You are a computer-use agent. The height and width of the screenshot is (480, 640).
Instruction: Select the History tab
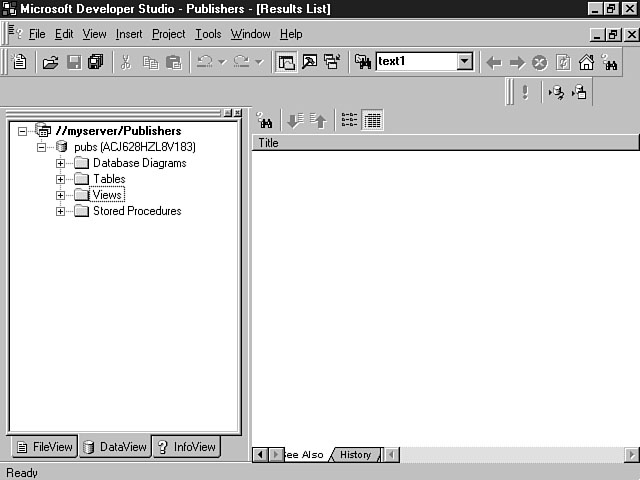[x=355, y=455]
